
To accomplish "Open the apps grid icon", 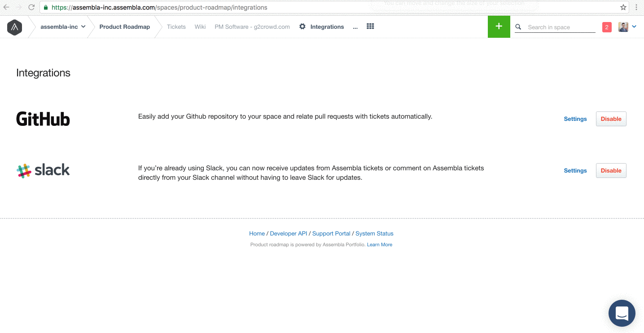I will [370, 27].
